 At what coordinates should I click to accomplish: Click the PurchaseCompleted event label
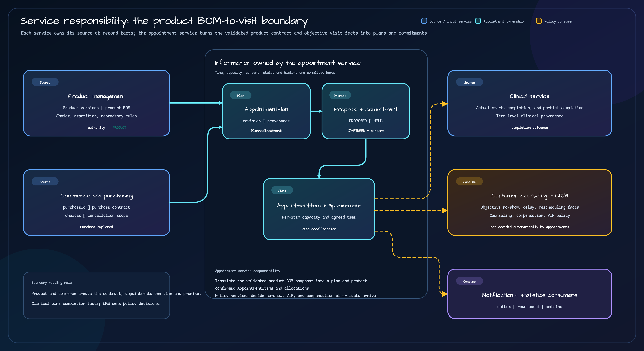(96, 227)
